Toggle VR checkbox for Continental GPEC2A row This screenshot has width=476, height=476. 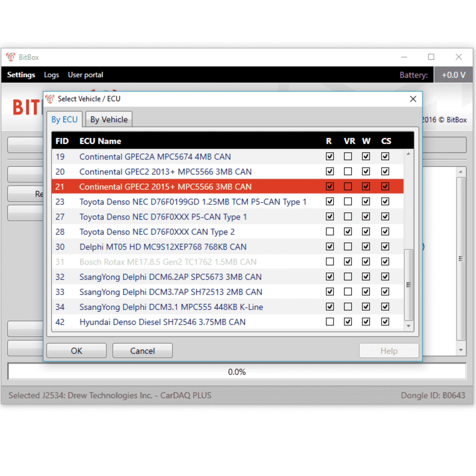coord(348,156)
